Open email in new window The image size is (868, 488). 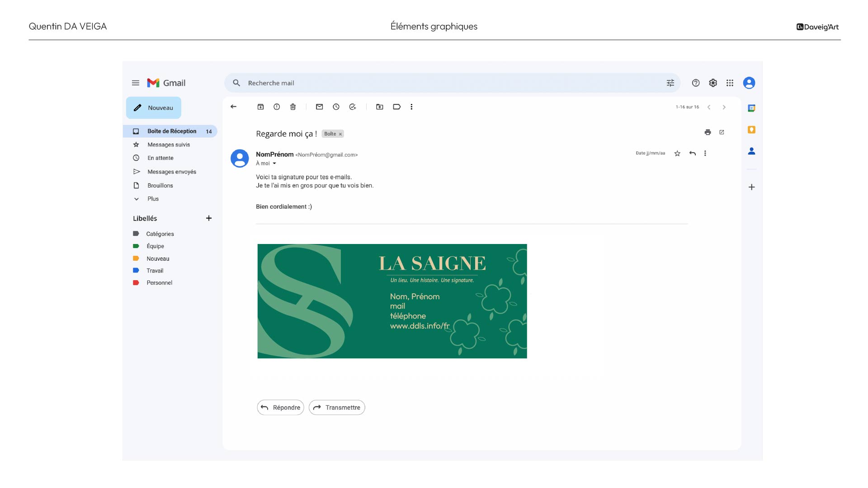(x=722, y=132)
